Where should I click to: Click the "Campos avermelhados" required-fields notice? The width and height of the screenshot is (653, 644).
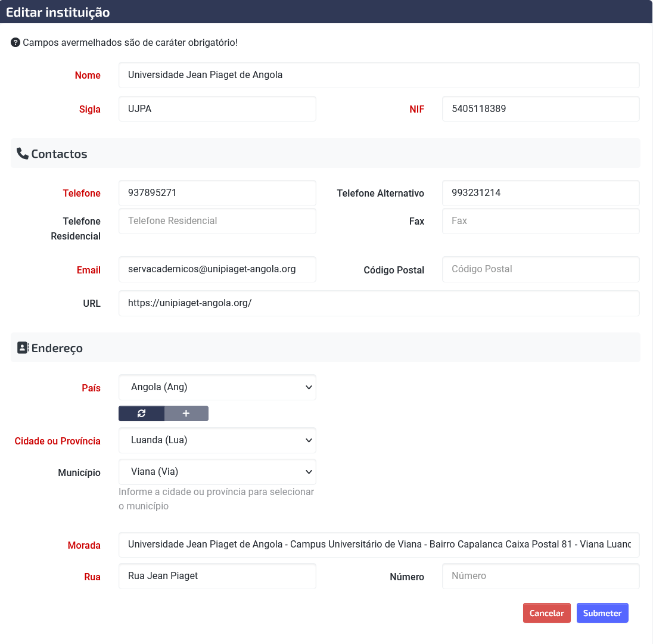click(130, 42)
